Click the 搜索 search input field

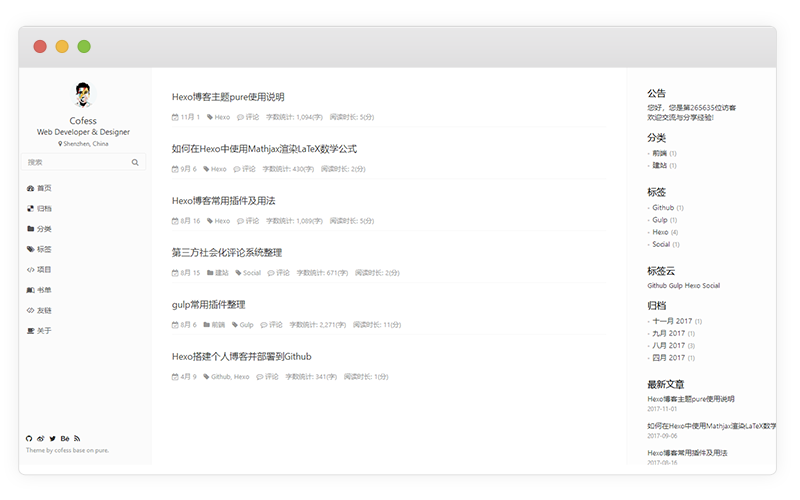click(x=84, y=162)
